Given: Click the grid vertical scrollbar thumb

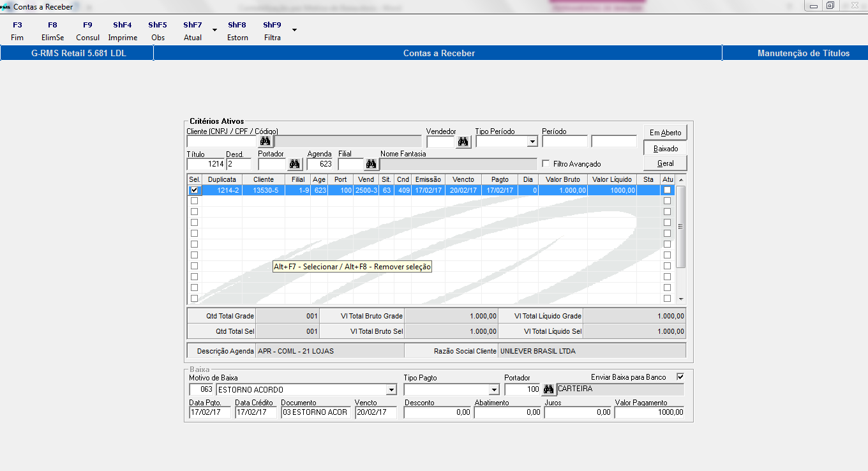Looking at the screenshot, I should tap(680, 227).
